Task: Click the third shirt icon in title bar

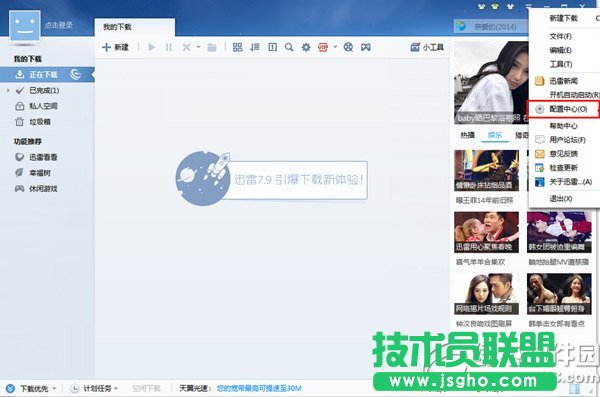Action: pos(510,7)
